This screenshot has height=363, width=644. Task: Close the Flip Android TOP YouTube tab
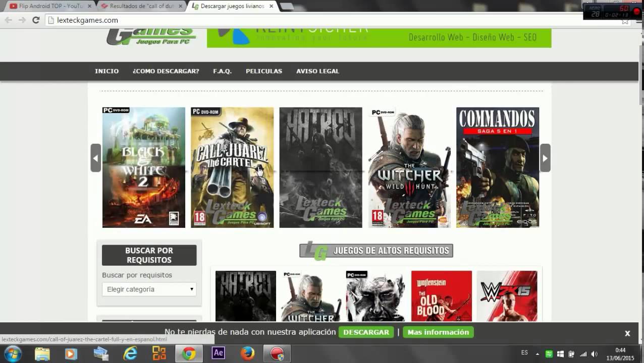coord(89,7)
